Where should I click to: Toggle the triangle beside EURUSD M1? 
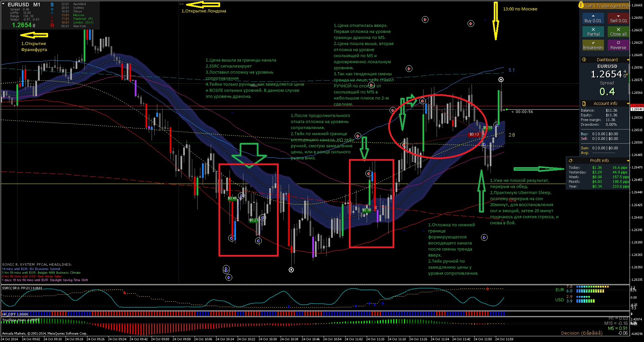(x=3, y=4)
